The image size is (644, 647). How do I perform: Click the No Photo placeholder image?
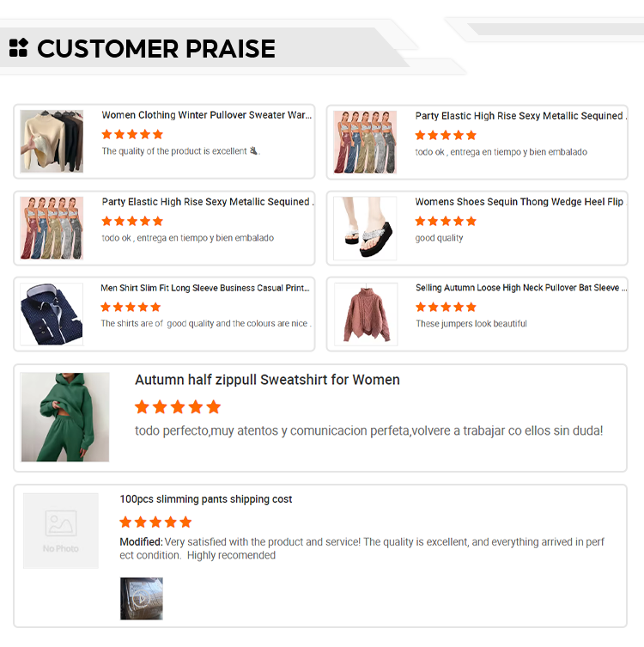click(x=61, y=531)
